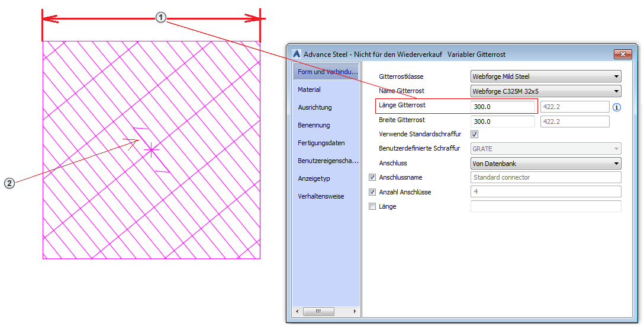Click the Benutzerdefinierte Schraffur label
The height and width of the screenshot is (329, 644).
(419, 148)
